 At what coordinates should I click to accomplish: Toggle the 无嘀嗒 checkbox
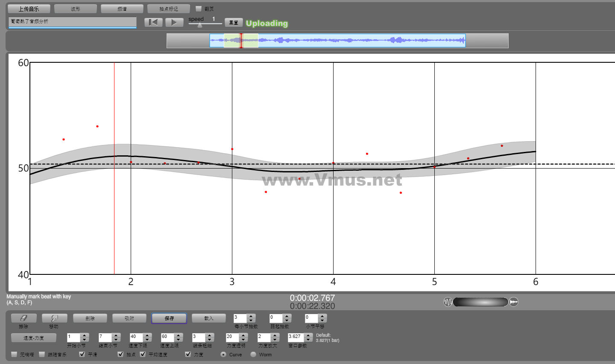[x=14, y=354]
